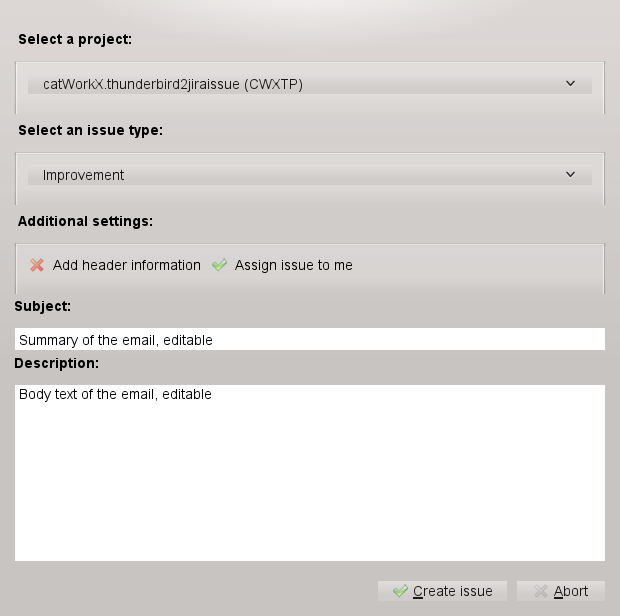Click the project dropdown's chevron arrow
The image size is (620, 616).
571,84
